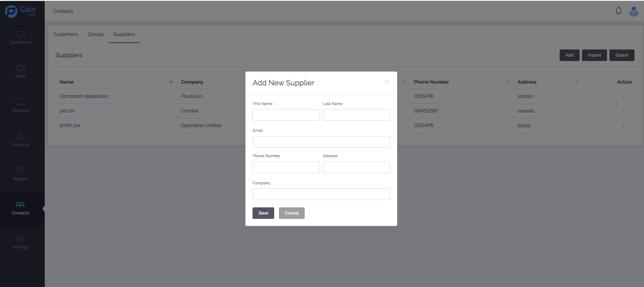The width and height of the screenshot is (644, 287).
Task: Click the First Name input field
Action: 286,115
